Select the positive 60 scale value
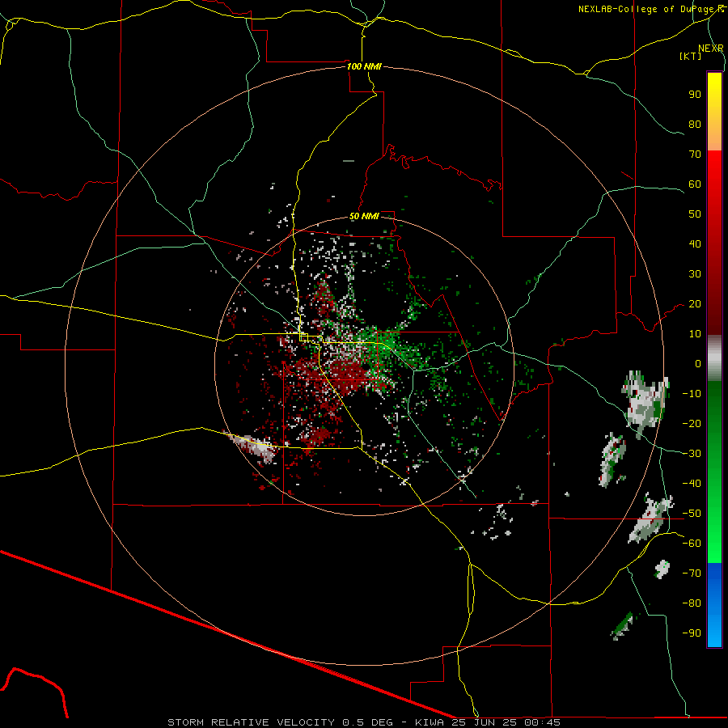This screenshot has height=728, width=728. [695, 184]
